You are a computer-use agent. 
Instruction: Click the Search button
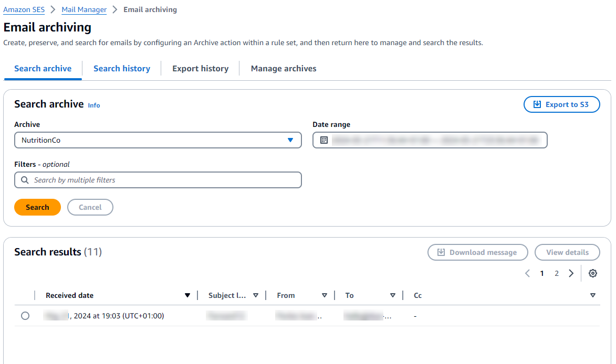coord(37,207)
